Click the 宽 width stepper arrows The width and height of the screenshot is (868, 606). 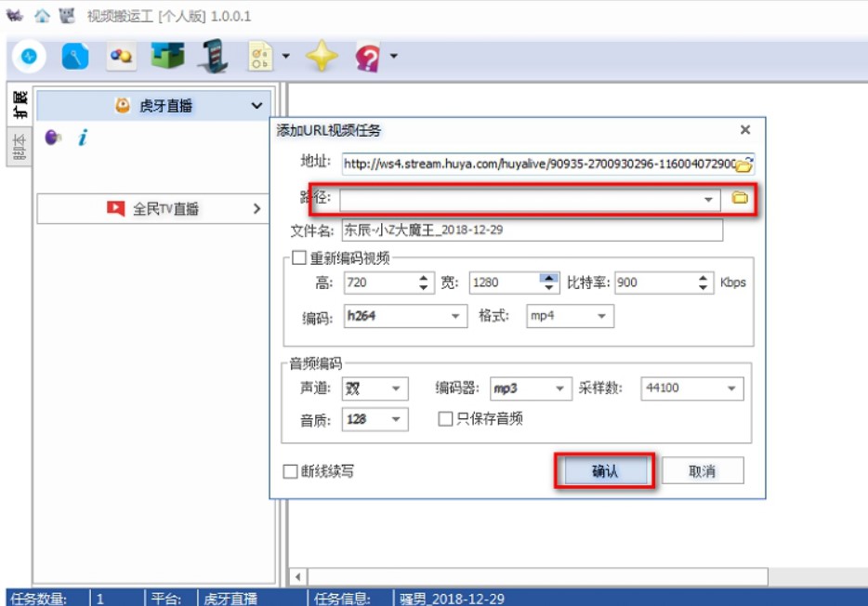tap(548, 283)
